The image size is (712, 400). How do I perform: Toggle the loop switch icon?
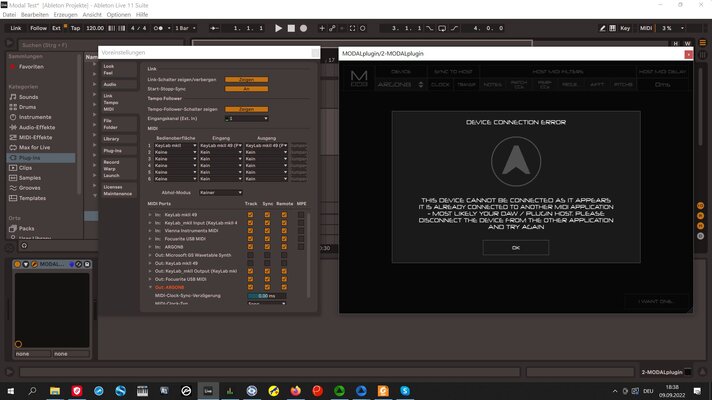442,28
